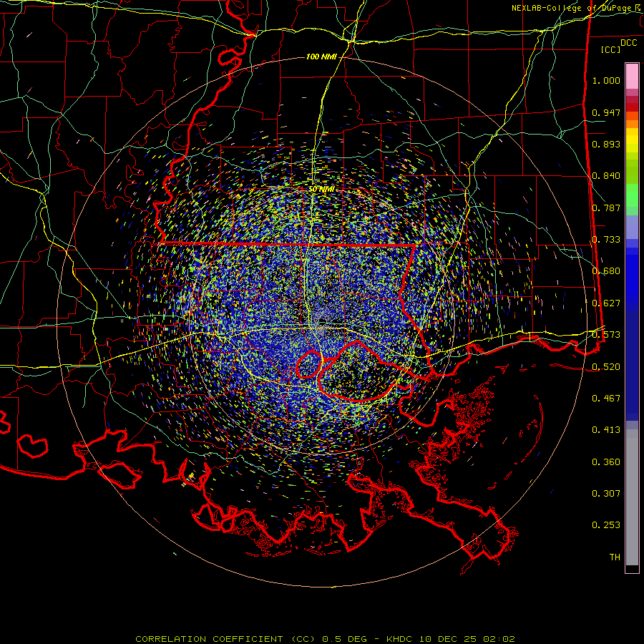Click the 0.893 scale value
The height and width of the screenshot is (644, 644).
[x=606, y=144]
